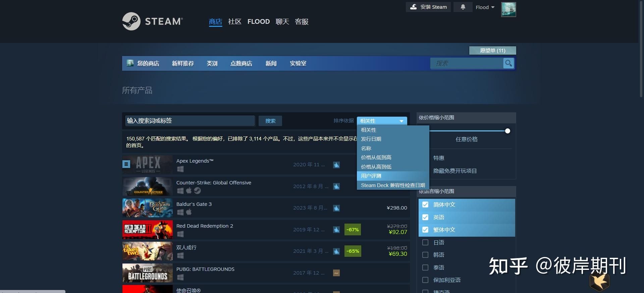This screenshot has height=293, width=644.
Task: Click the Windows icon under Counter-Strike
Action: tap(180, 190)
